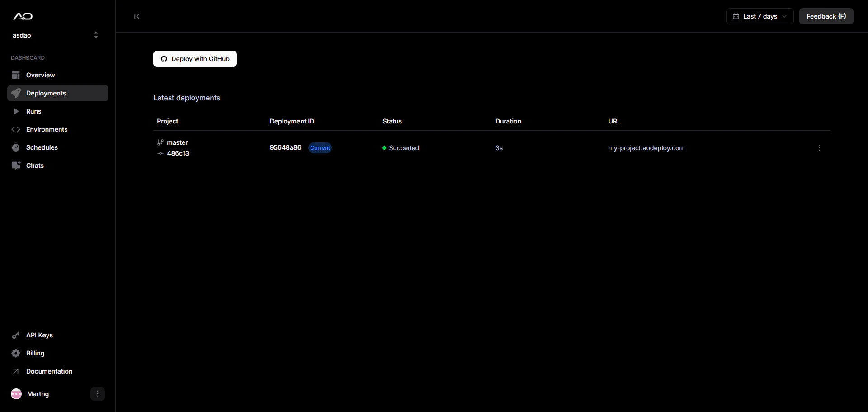Image resolution: width=868 pixels, height=412 pixels.
Task: Click the Succeded status text
Action: click(x=404, y=148)
